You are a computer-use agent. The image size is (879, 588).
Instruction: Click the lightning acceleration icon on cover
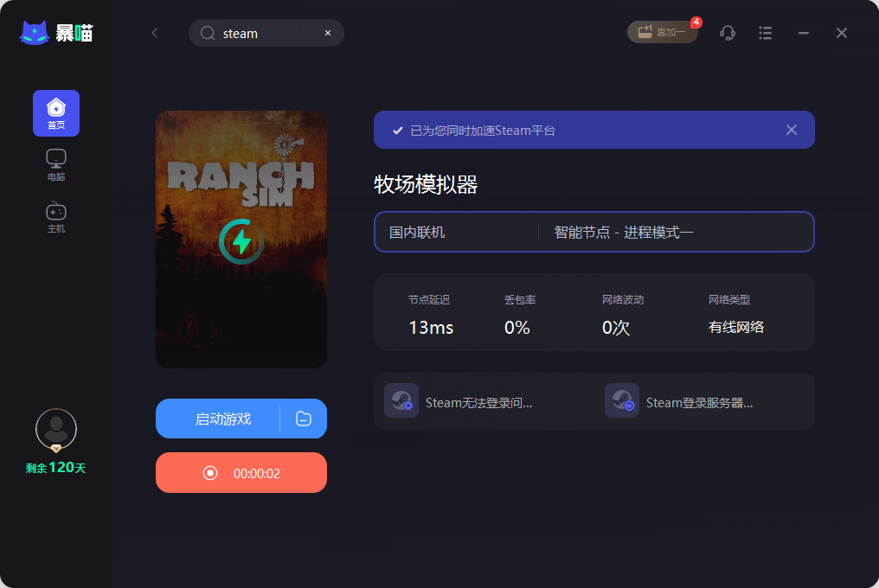click(x=241, y=241)
